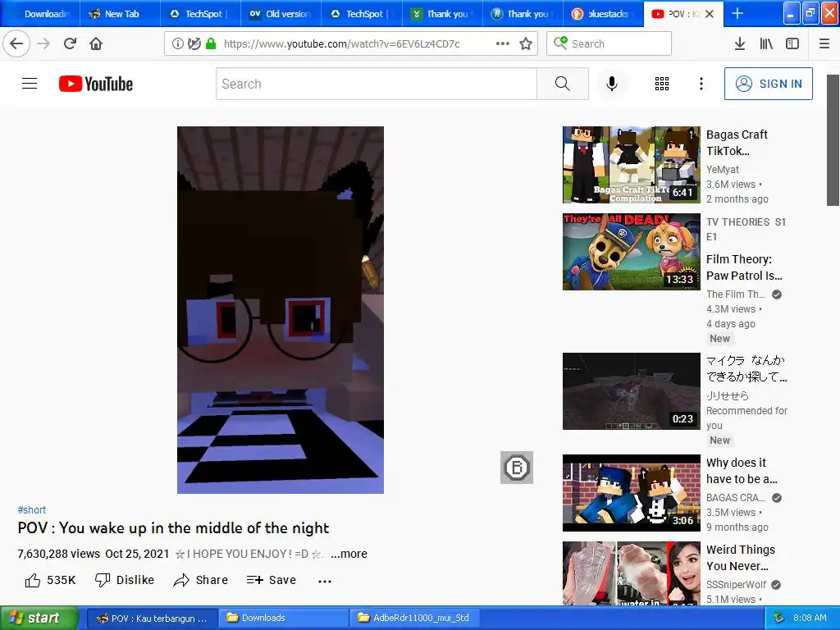Viewport: 840px width, 630px height.
Task: Reload the current page
Action: [x=70, y=44]
